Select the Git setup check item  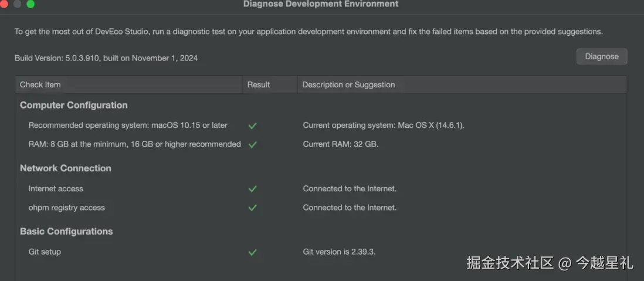[45, 252]
